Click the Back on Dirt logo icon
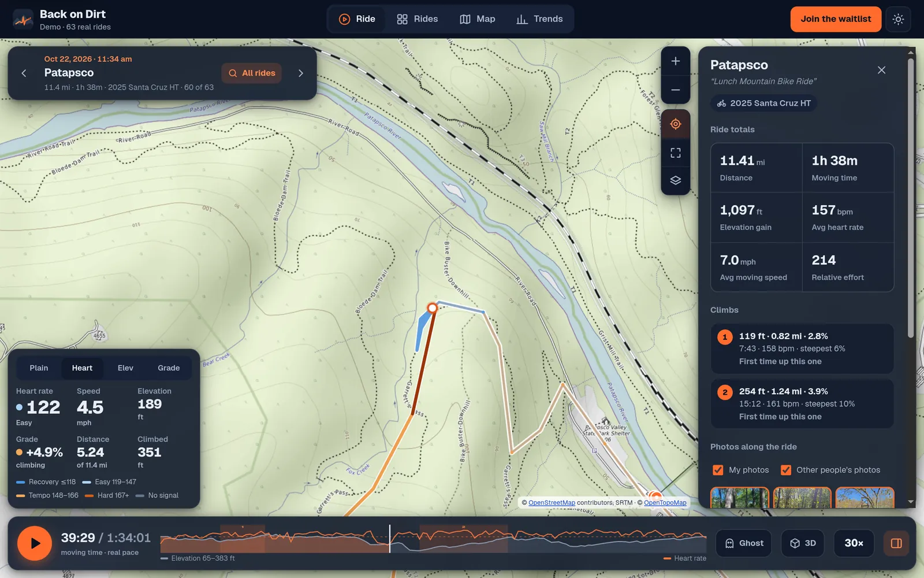 (x=23, y=20)
